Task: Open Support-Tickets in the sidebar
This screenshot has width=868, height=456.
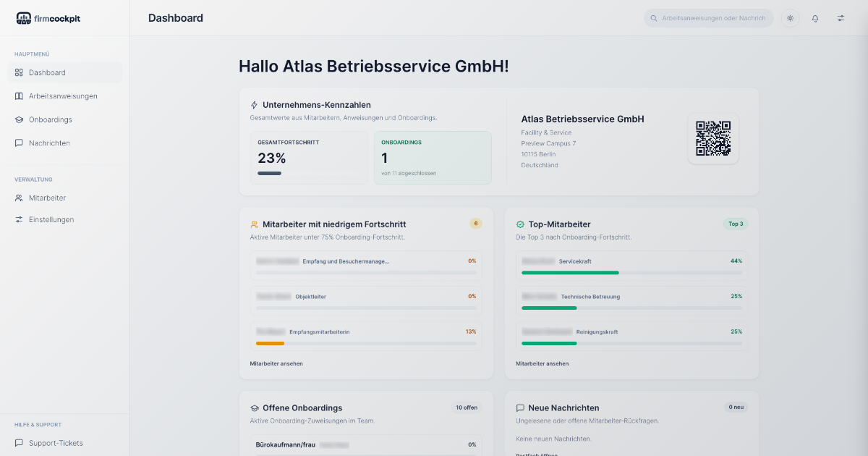Action: pos(56,443)
